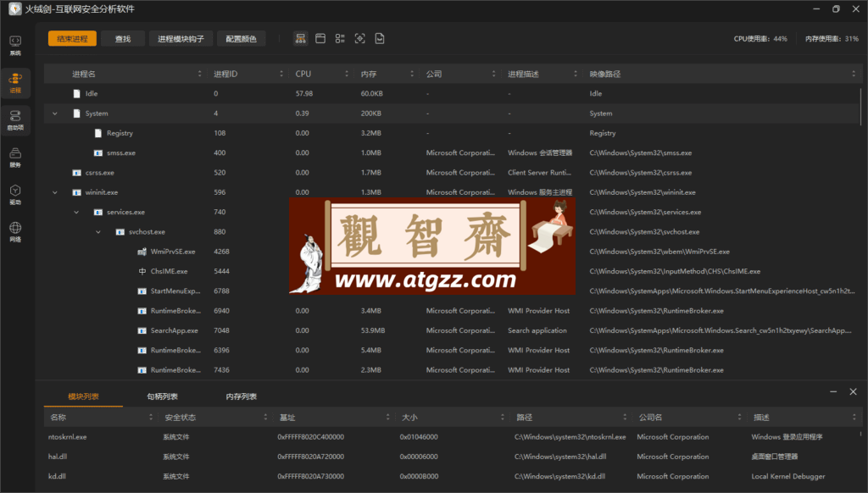This screenshot has width=868, height=493.
Task: Select the RuntimeBroke... row with PID 6396
Action: tap(451, 350)
